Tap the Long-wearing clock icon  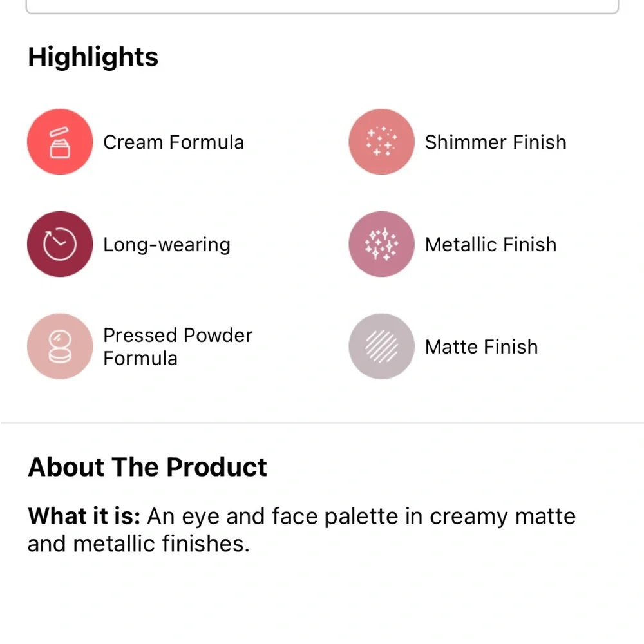pyautogui.click(x=59, y=244)
